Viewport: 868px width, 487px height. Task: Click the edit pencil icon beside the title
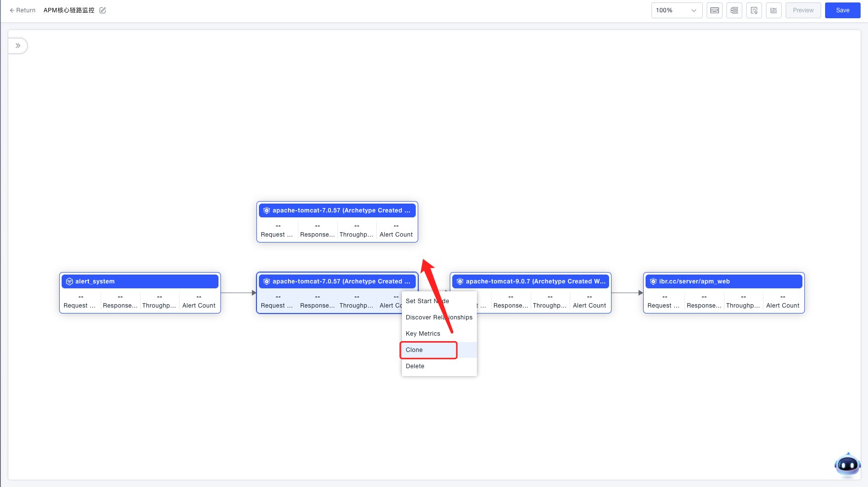pos(103,10)
